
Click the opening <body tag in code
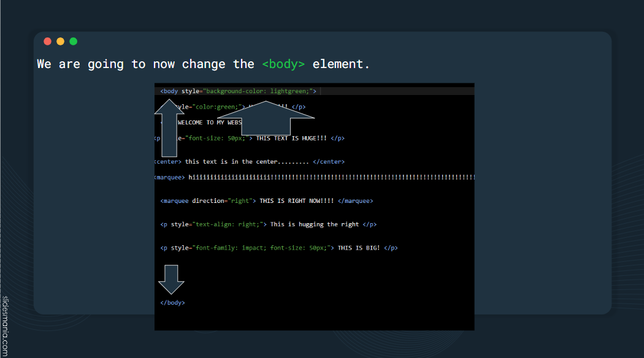tap(169, 91)
